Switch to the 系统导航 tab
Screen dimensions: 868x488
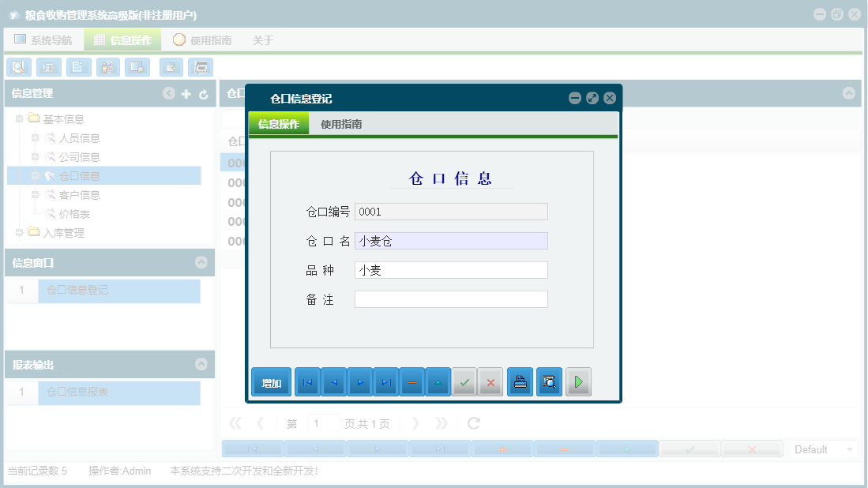point(47,39)
